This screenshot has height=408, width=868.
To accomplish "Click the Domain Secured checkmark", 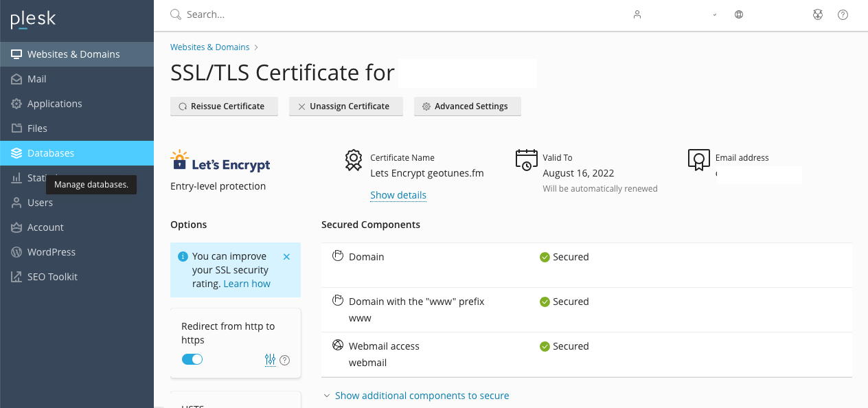I will (x=545, y=257).
